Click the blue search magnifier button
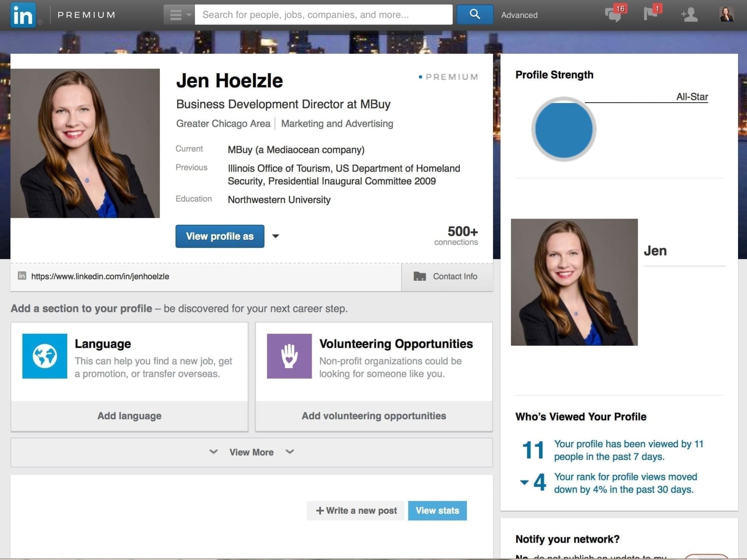The height and width of the screenshot is (560, 747). pyautogui.click(x=475, y=15)
